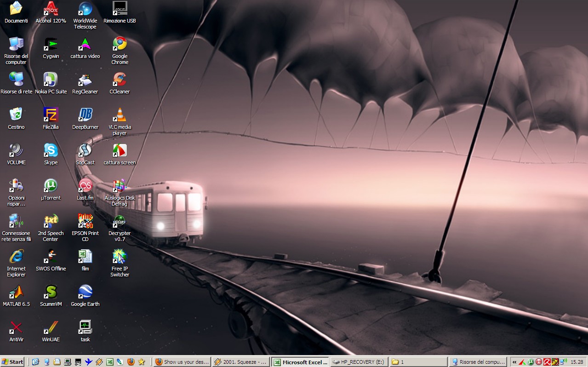The width and height of the screenshot is (588, 367).
Task: Select the film Excel file icon
Action: (x=85, y=257)
